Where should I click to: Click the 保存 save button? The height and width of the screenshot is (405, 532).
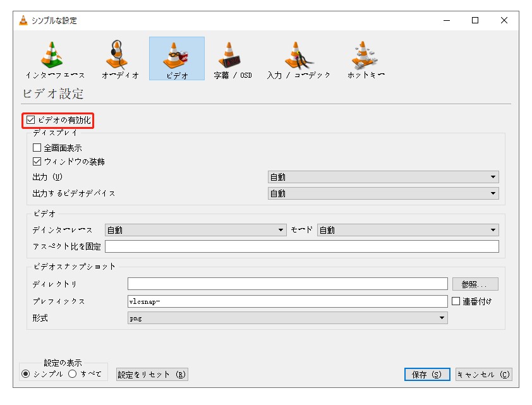coord(427,374)
